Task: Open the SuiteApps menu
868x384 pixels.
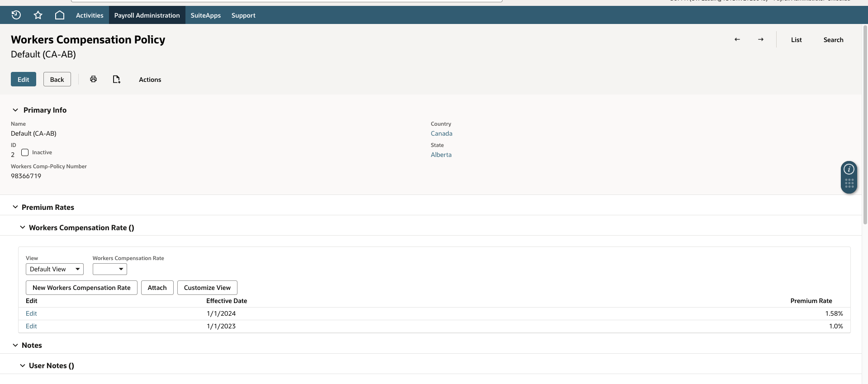Action: tap(206, 15)
